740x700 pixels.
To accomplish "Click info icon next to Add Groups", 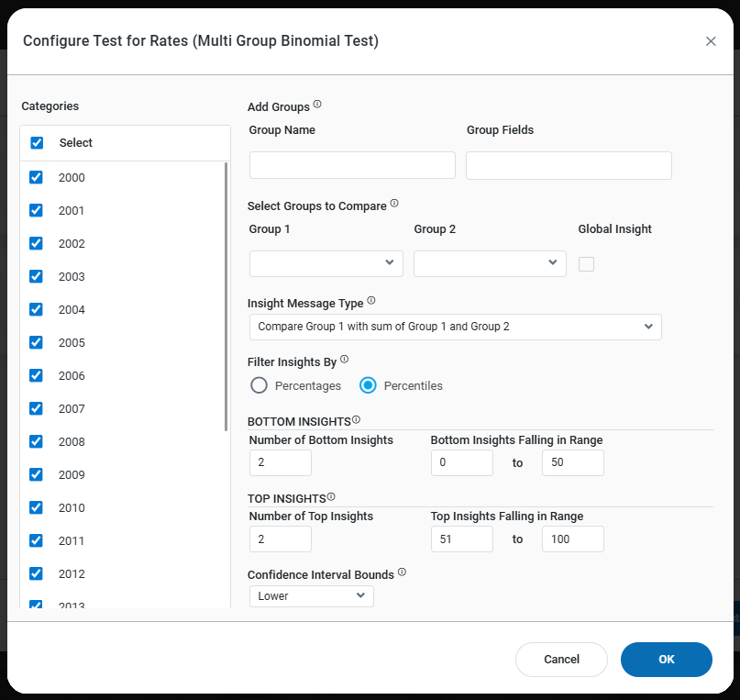I will pyautogui.click(x=317, y=105).
